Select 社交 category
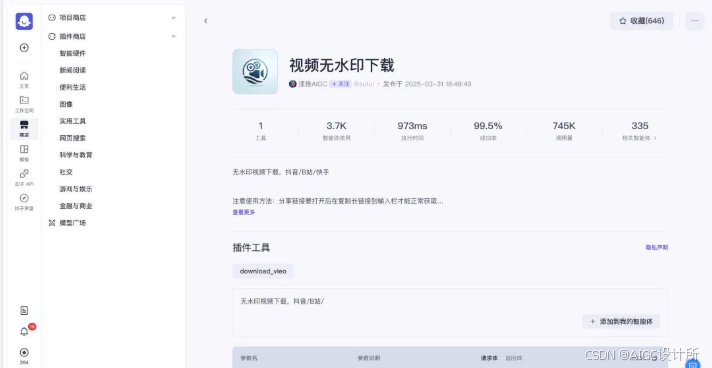 point(66,172)
